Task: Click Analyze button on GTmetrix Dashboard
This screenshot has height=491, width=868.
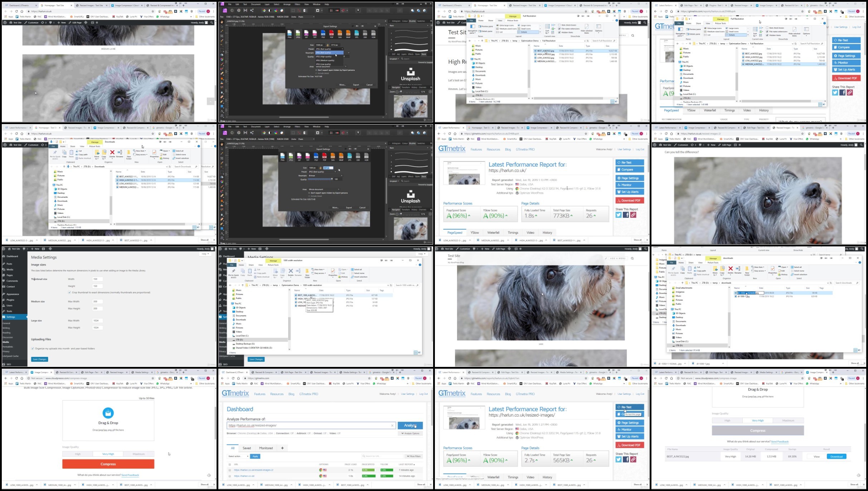Action: [x=410, y=426]
